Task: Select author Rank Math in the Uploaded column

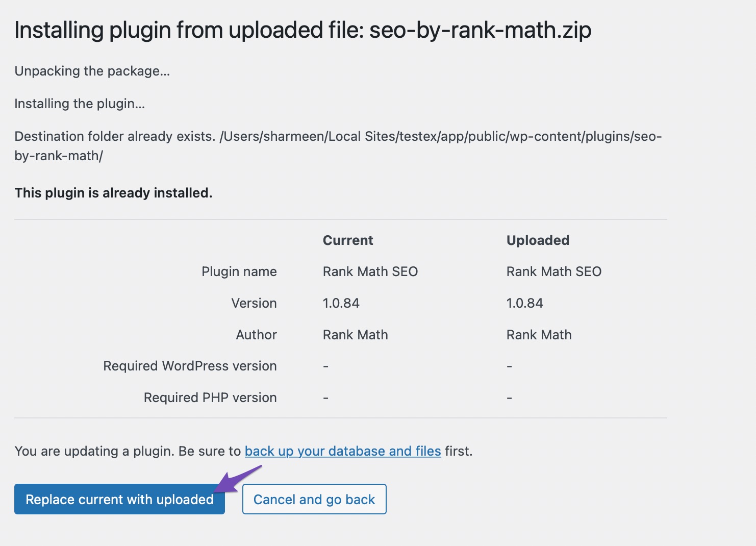Action: [539, 335]
